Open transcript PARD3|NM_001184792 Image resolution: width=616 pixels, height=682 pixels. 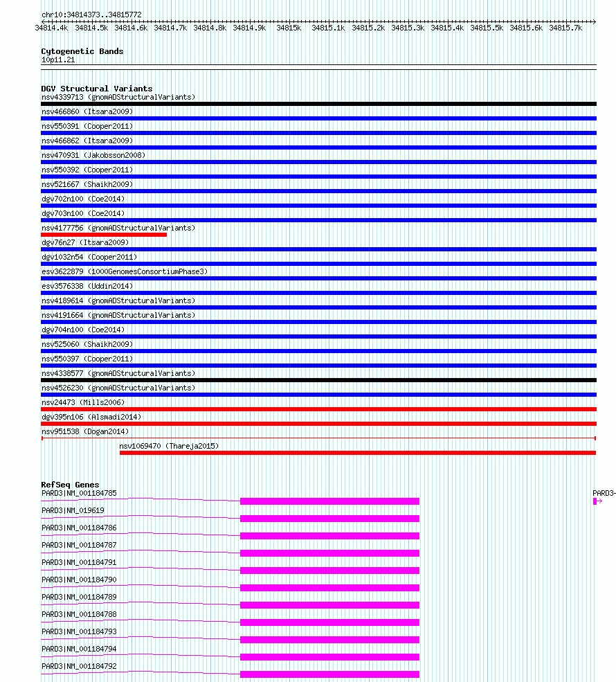79,666
